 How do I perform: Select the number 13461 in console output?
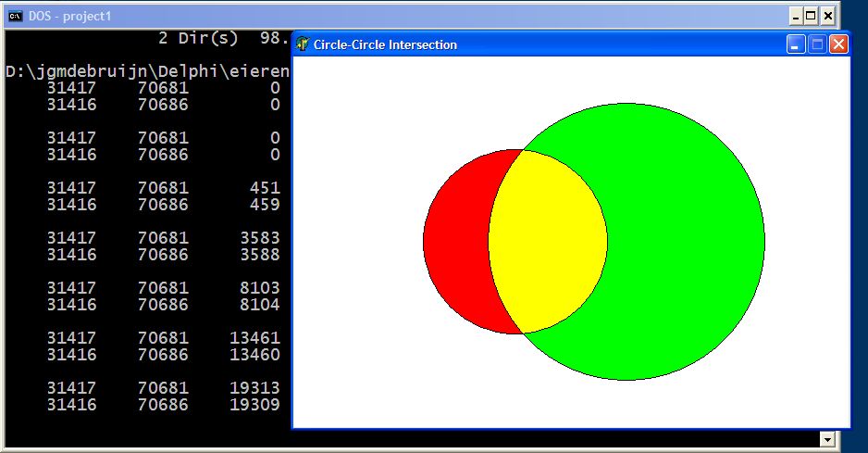tap(254, 338)
